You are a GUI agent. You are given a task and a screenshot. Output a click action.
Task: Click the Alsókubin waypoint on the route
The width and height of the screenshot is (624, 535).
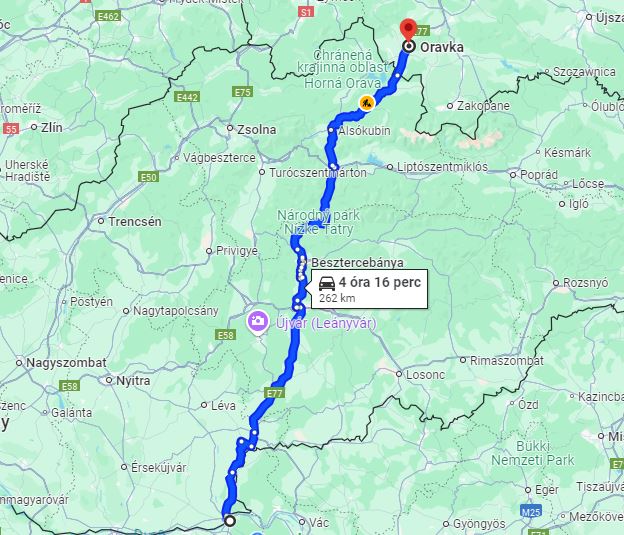coord(331,130)
